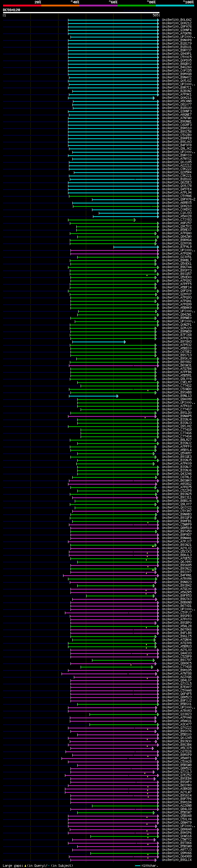
Task: Select the UniRef100_Q5BU48 label
Action: (x=177, y=816)
